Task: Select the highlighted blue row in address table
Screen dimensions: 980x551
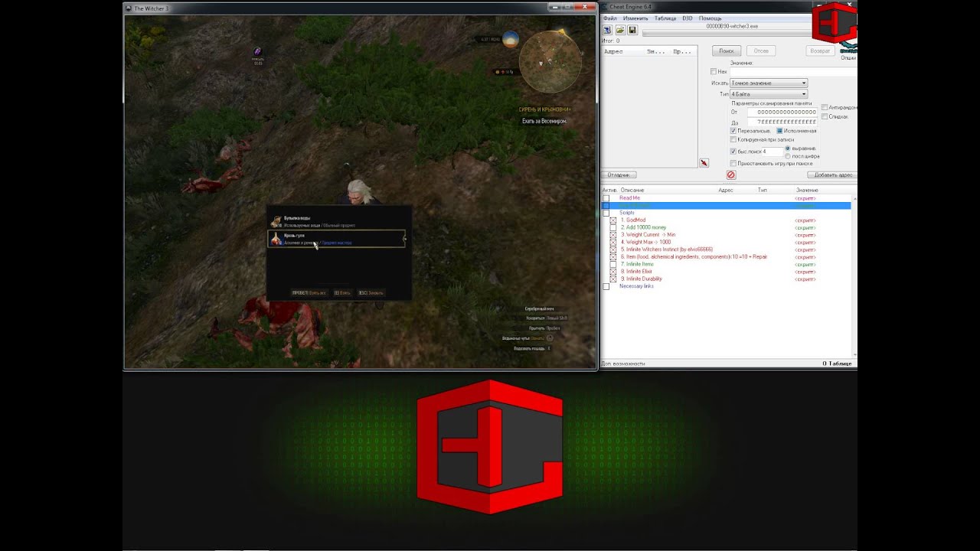Action: click(x=726, y=206)
